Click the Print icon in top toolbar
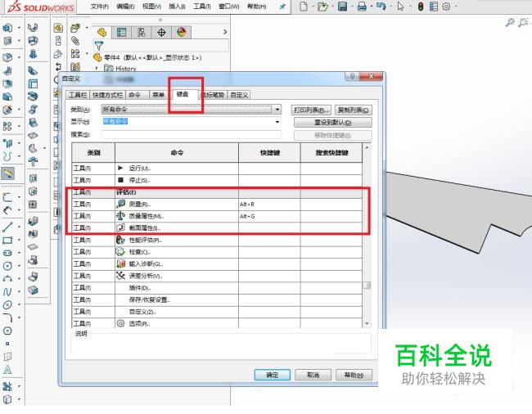 coord(362,6)
